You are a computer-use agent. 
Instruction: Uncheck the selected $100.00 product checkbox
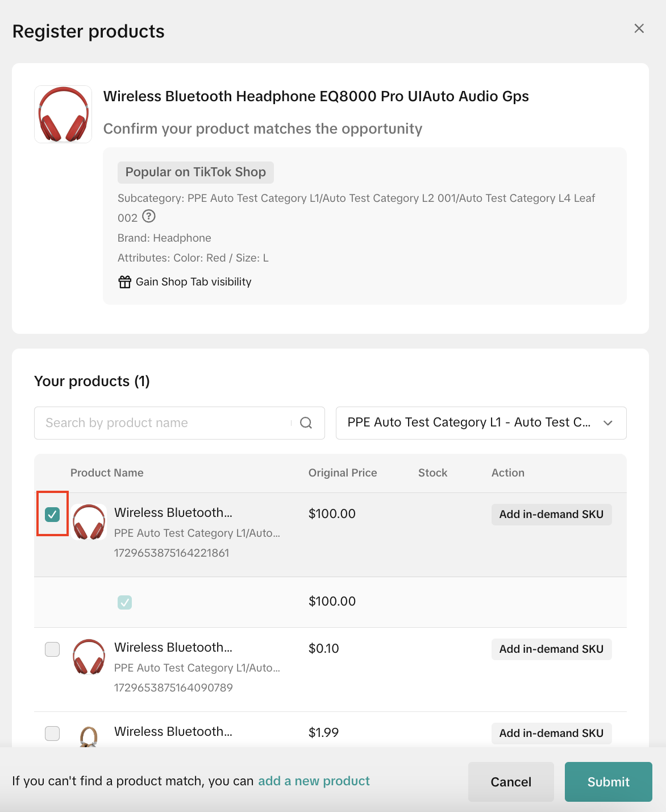point(52,515)
